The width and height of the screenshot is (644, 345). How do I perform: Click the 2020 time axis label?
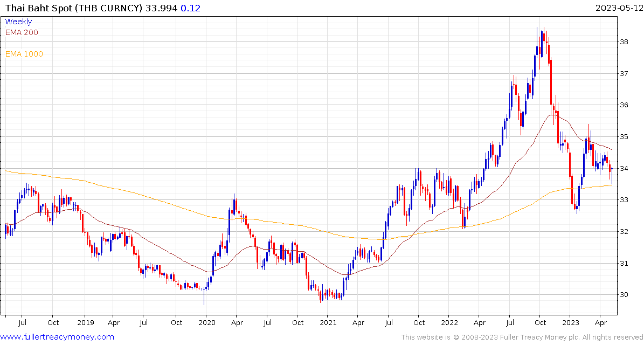coord(206,323)
